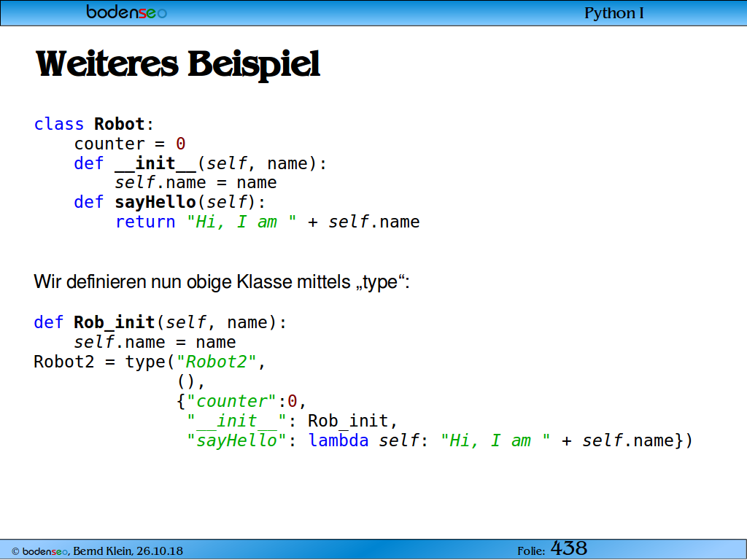747x560 pixels.
Task: Click the 'Weiteres Beispiel' slide title
Action: (x=178, y=64)
